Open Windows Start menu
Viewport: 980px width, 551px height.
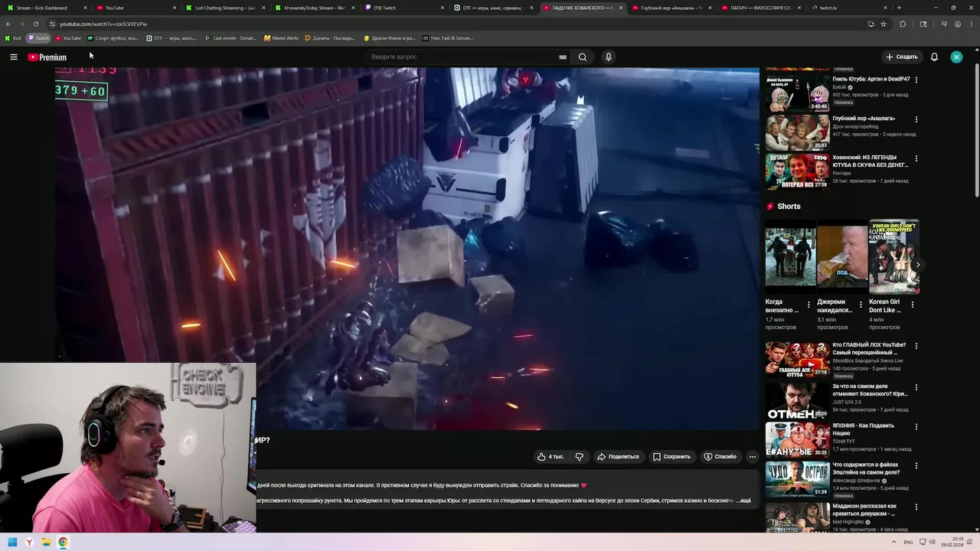tap(12, 543)
